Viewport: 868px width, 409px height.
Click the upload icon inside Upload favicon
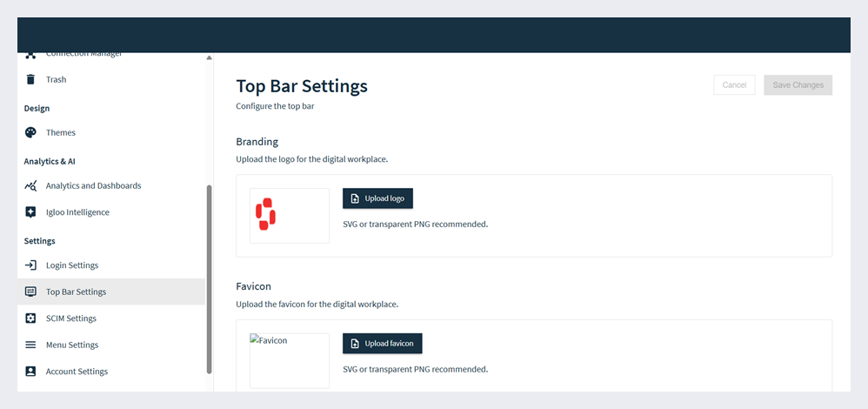(356, 344)
